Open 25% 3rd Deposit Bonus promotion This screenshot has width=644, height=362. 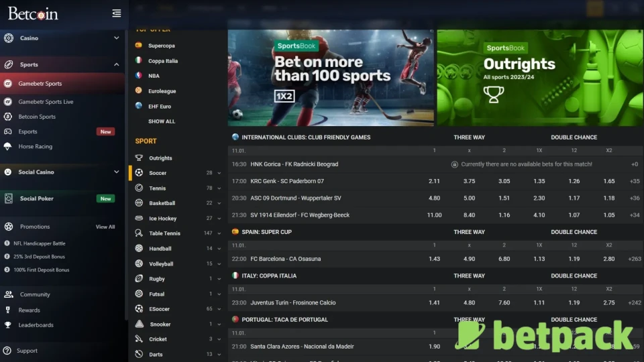39,257
